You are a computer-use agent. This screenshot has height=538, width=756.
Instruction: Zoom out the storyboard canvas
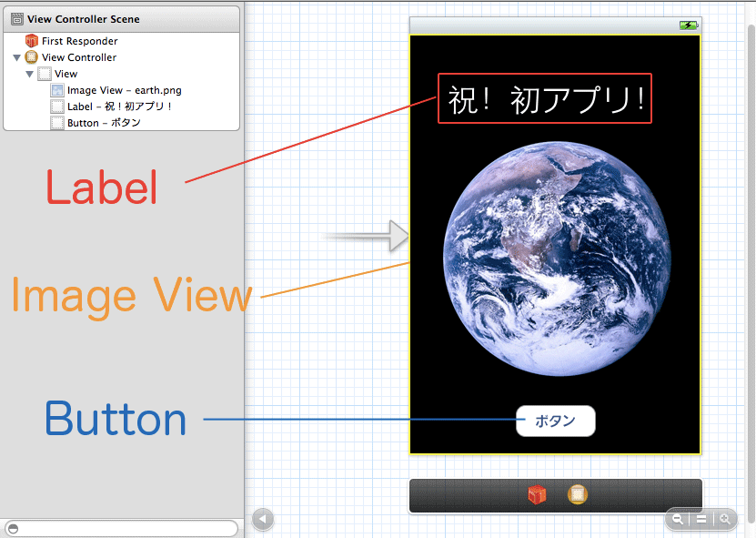678,519
